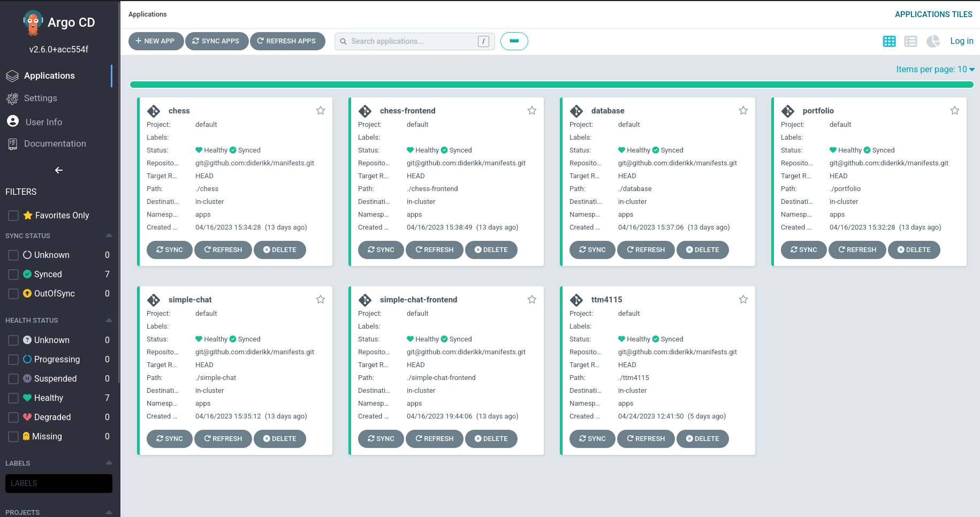Delete the portfolio application
The height and width of the screenshot is (517, 980).
pos(914,250)
